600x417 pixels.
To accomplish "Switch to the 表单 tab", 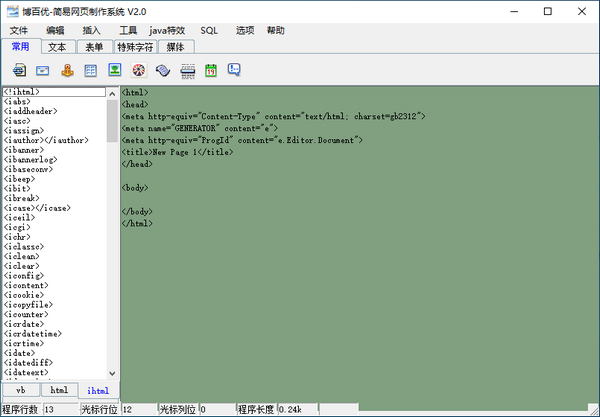I will 93,46.
